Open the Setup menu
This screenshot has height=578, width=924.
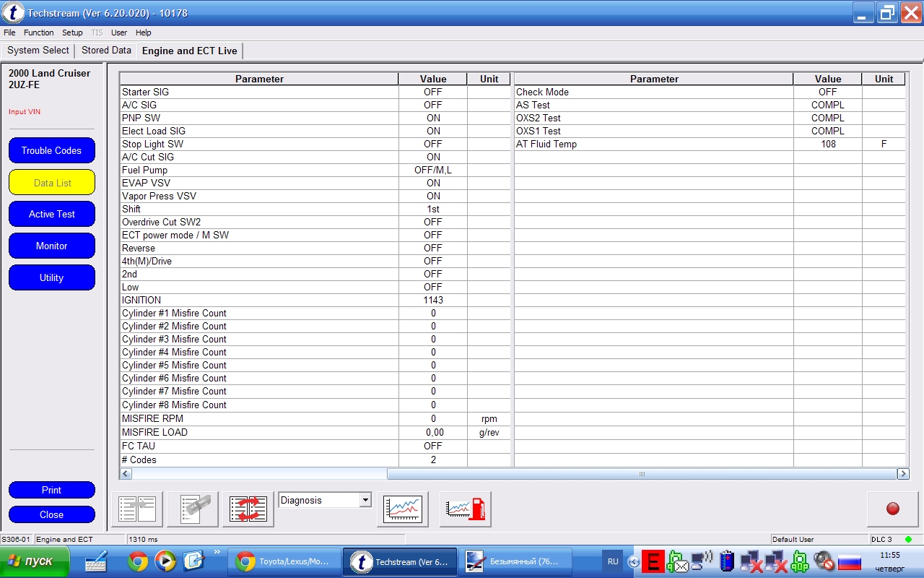click(x=72, y=33)
